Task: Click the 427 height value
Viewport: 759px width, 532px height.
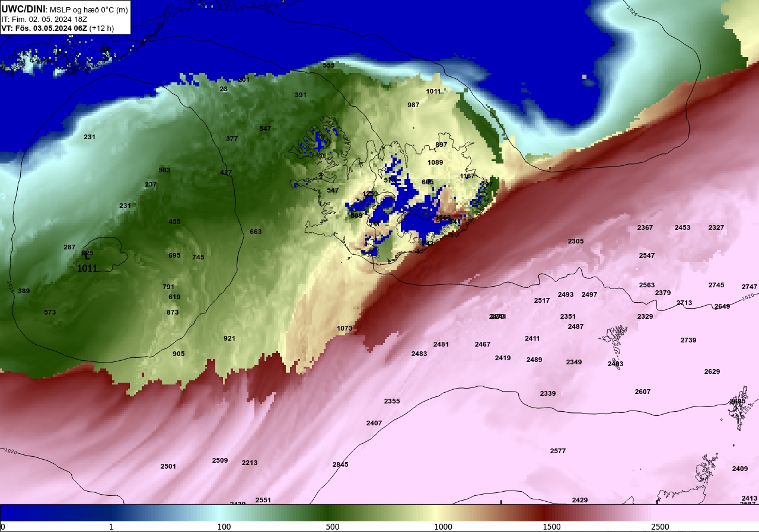Action: pyautogui.click(x=226, y=172)
